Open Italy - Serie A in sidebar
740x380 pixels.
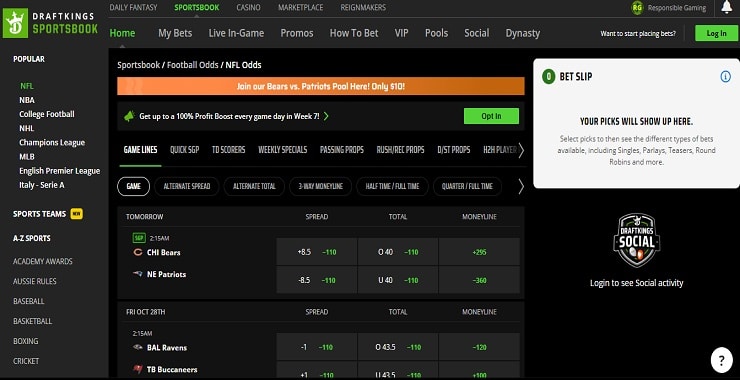(42, 185)
